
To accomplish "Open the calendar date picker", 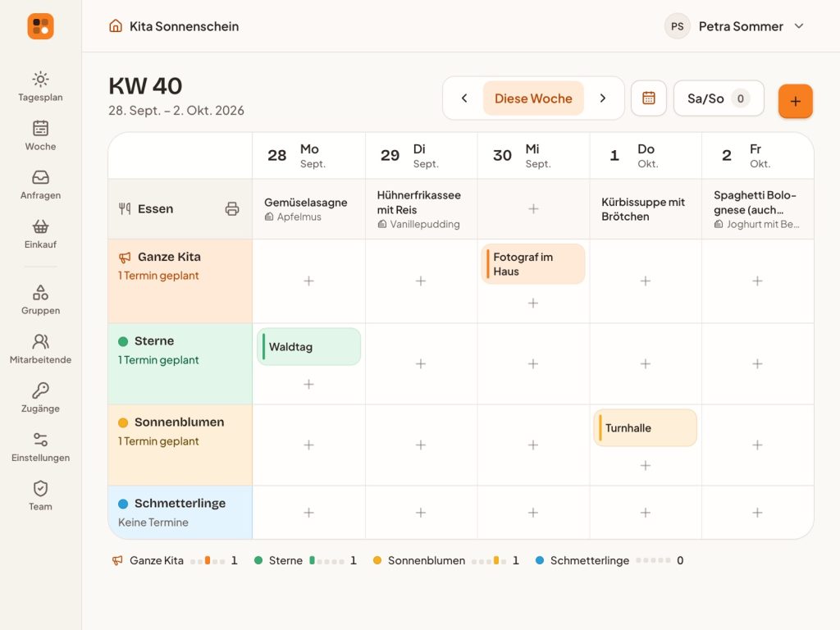I will [649, 98].
